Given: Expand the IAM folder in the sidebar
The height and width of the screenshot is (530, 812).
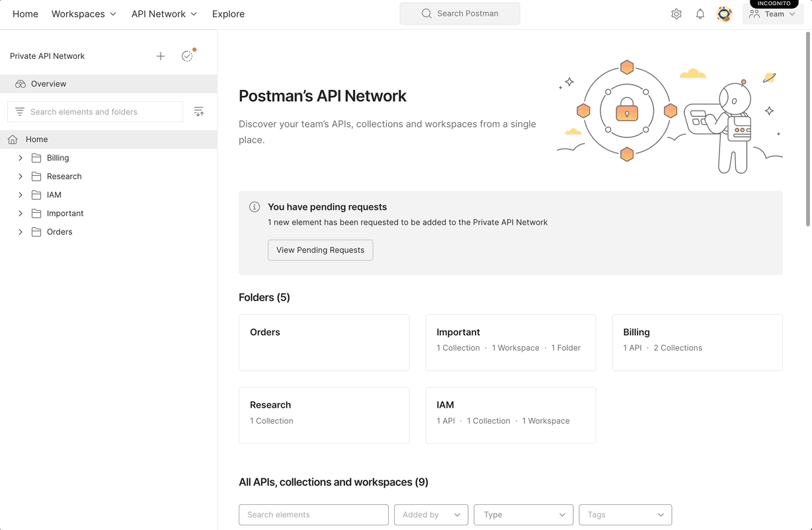Looking at the screenshot, I should [20, 195].
